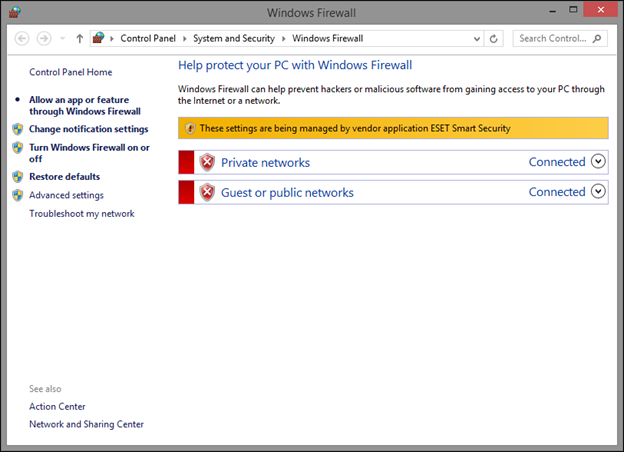Expand the Guest or public networks chevron
Screen dimensions: 624x452
click(598, 191)
